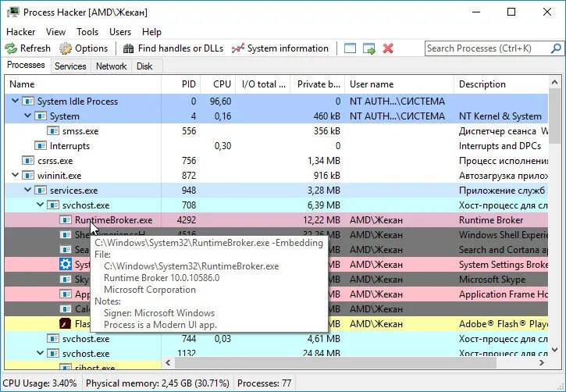This screenshot has height=392, width=566.
Task: Click the find window and thread icon
Action: 369,48
